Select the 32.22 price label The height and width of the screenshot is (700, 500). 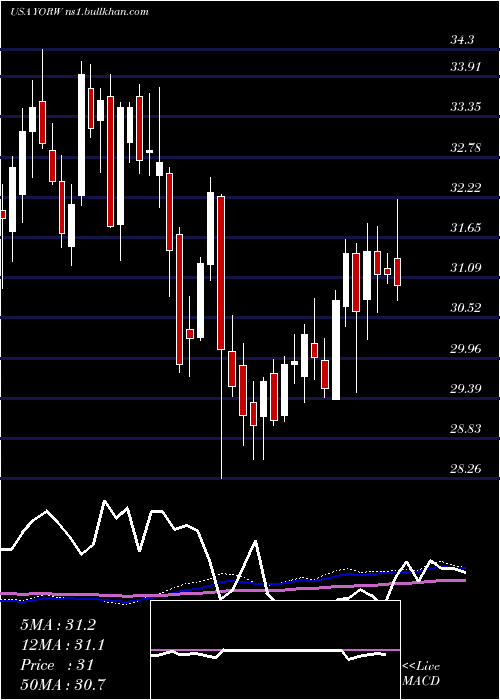[465, 188]
